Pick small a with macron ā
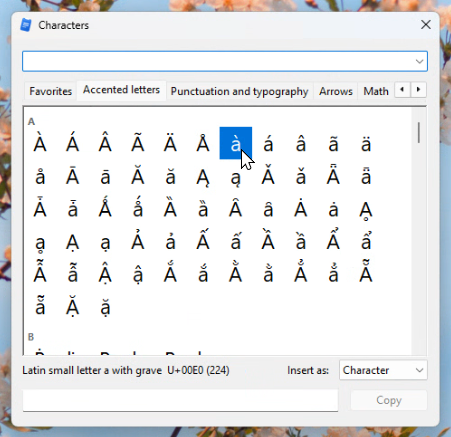 pos(105,176)
